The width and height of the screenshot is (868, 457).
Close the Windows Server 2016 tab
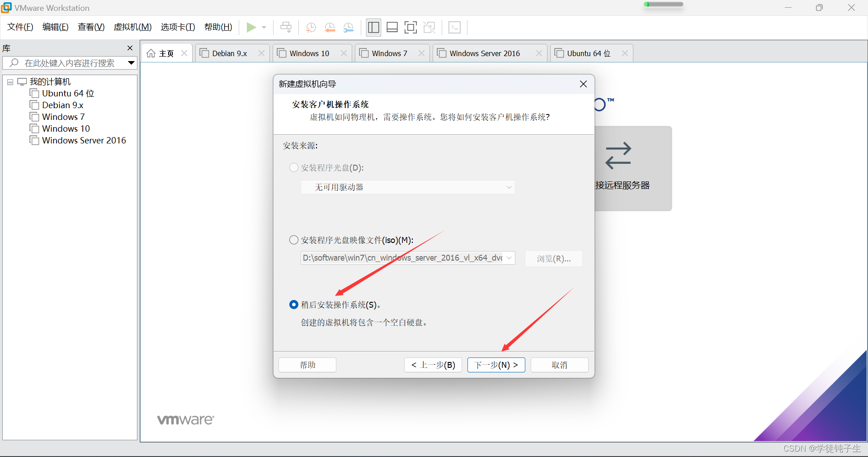[x=539, y=53]
